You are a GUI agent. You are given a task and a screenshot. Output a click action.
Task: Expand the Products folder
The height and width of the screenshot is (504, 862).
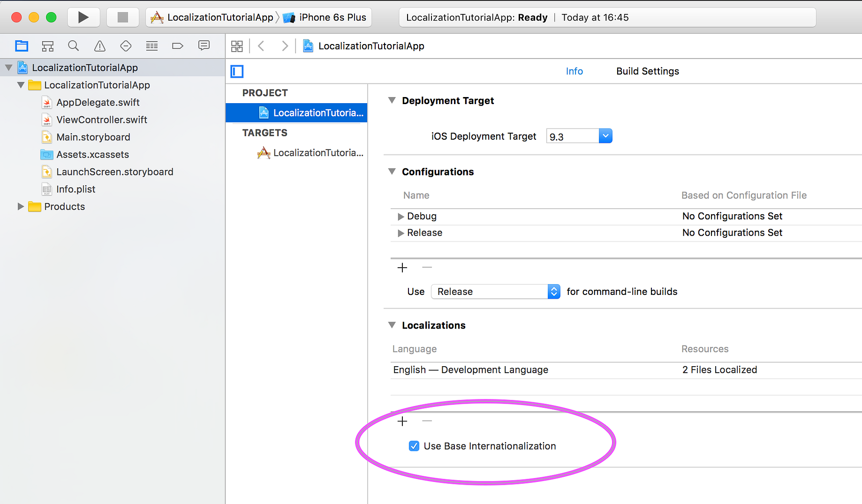click(x=21, y=206)
